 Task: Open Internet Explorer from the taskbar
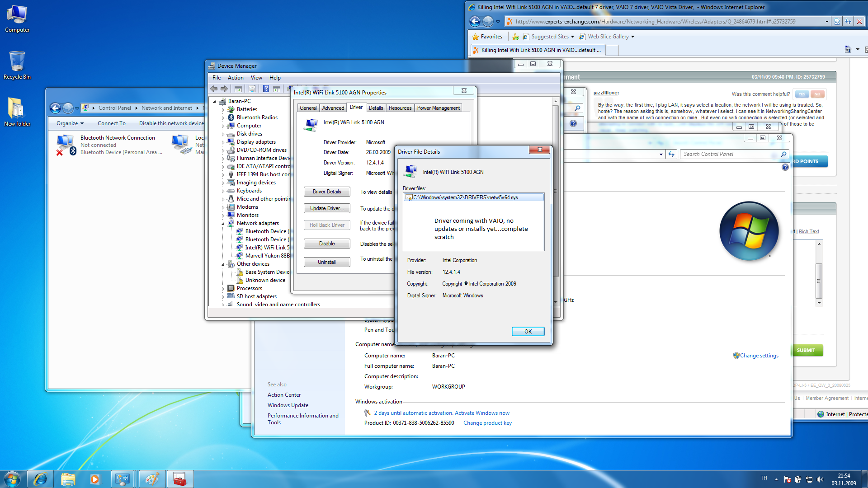40,479
